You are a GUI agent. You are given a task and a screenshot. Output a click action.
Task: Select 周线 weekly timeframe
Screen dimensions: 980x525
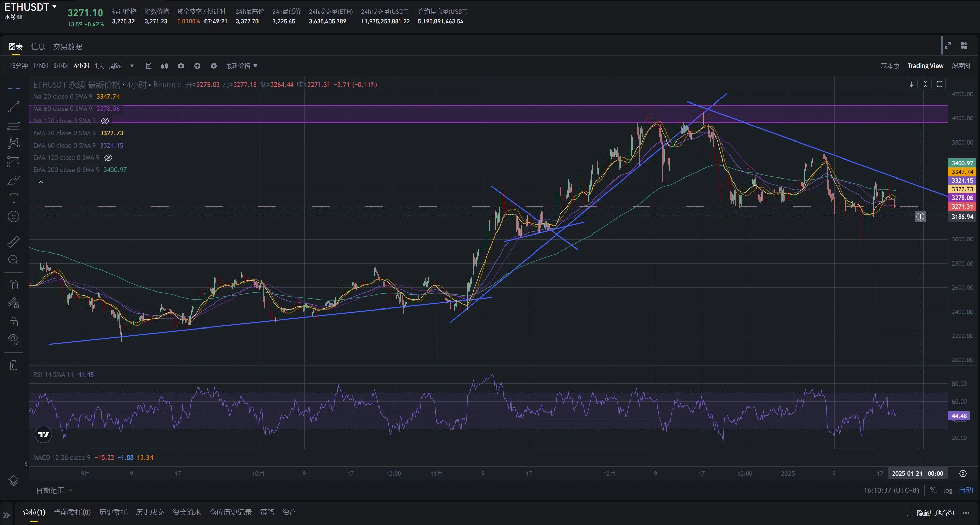click(x=115, y=66)
